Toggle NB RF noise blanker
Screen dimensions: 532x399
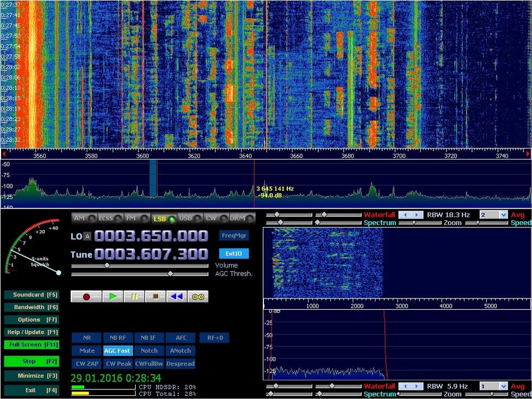tap(118, 338)
